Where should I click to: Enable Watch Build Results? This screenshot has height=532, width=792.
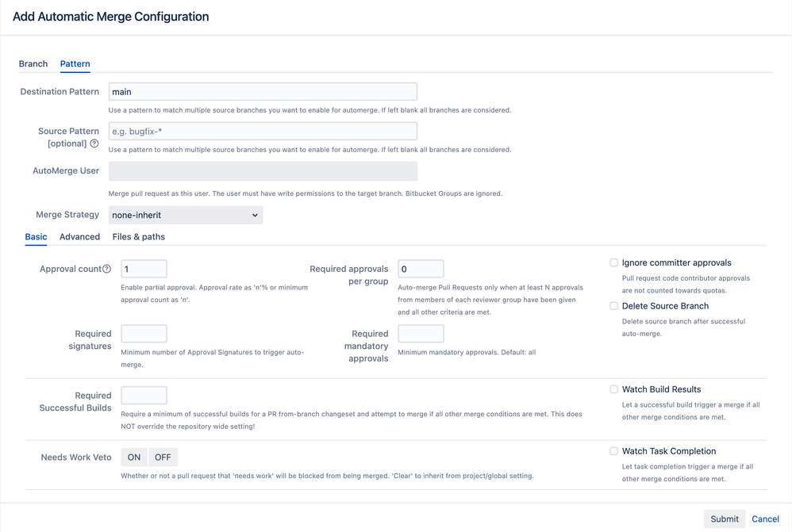[613, 389]
